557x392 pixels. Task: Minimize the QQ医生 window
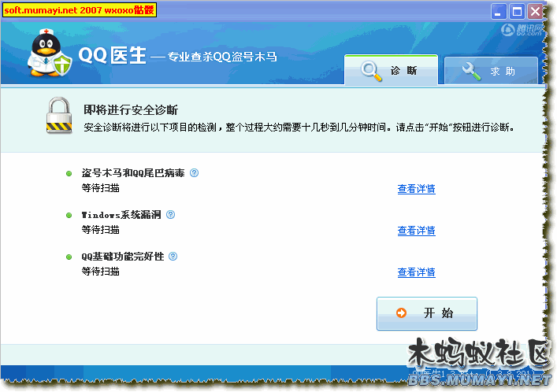tap(499, 12)
